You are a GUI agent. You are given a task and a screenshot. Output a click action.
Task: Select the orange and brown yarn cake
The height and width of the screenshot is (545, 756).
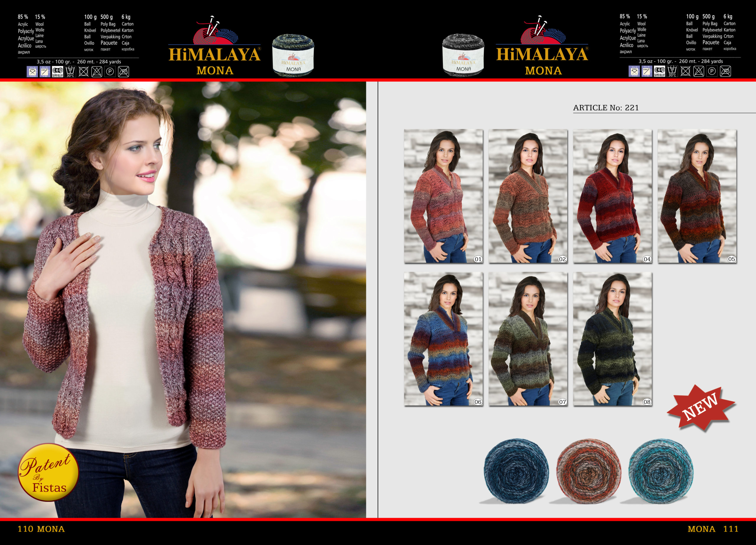click(x=589, y=471)
